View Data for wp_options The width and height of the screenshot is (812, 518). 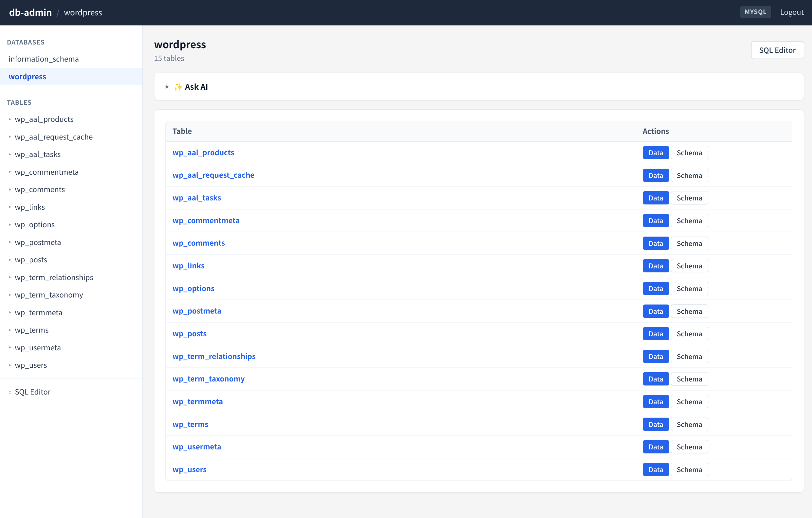(655, 288)
